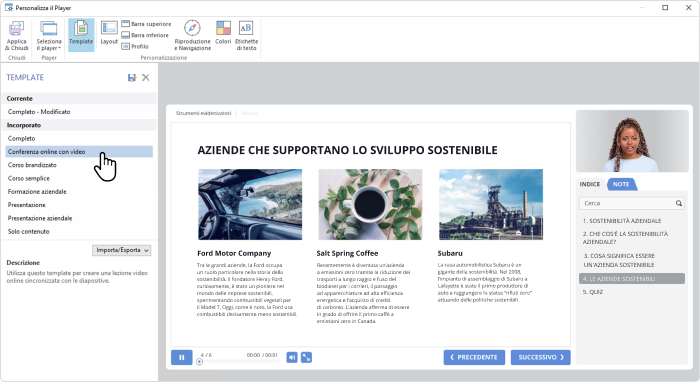Select the Presentazione template
This screenshot has width=700, height=382.
pyautogui.click(x=79, y=205)
